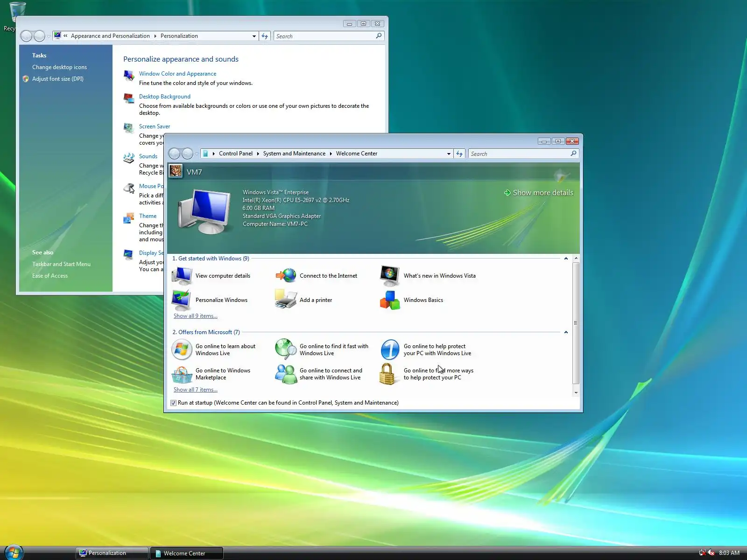Image resolution: width=747 pixels, height=560 pixels.
Task: Click the Display Settings monitor icon
Action: [x=129, y=254]
